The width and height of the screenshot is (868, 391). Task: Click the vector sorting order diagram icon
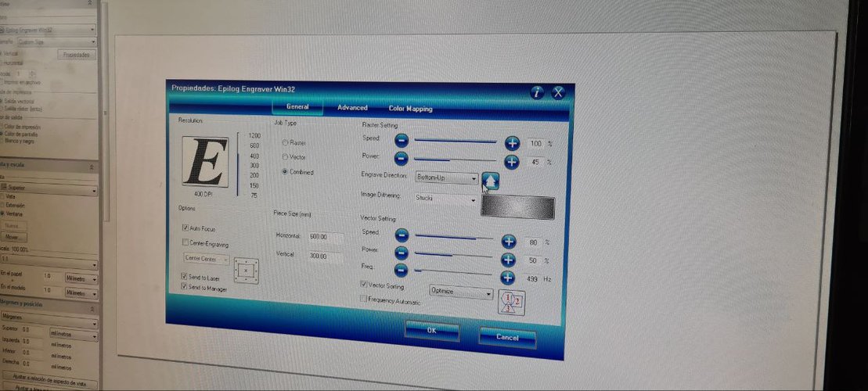coord(512,302)
